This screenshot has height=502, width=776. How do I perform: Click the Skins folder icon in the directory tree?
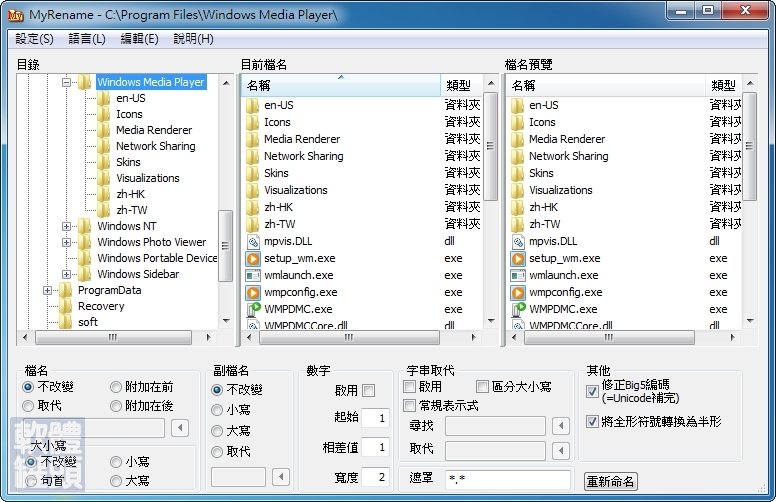[x=104, y=162]
